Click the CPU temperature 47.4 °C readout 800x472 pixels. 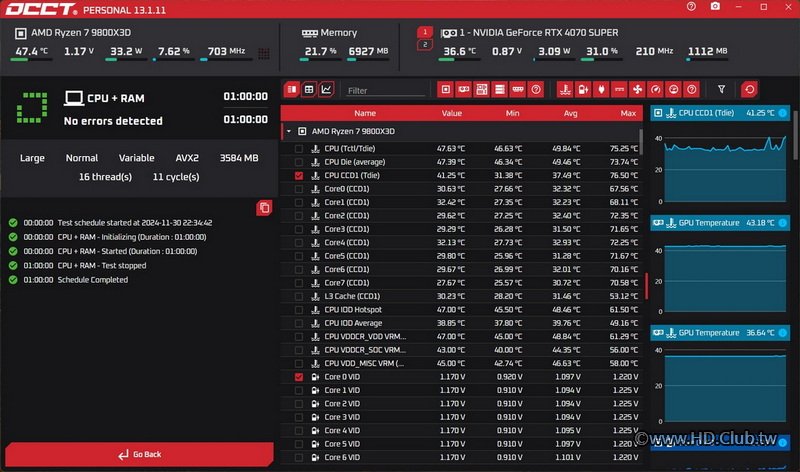click(x=31, y=52)
